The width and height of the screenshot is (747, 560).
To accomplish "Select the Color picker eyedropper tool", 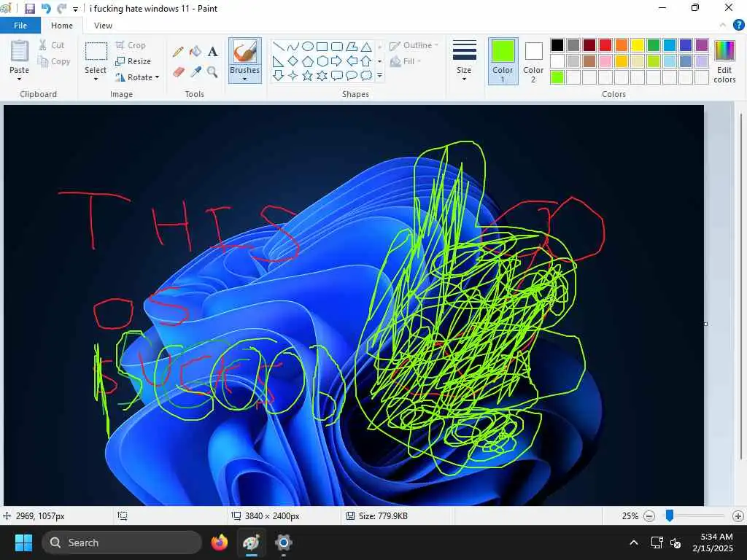I will [196, 72].
